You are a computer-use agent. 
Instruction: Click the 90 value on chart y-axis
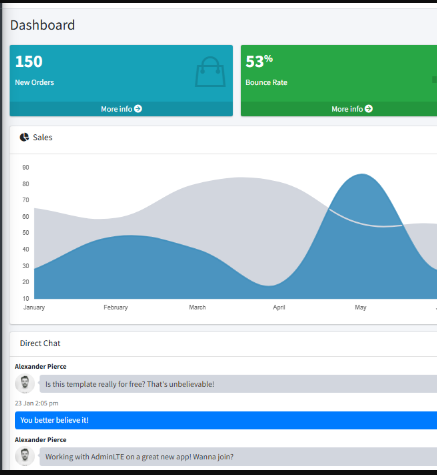coord(26,167)
